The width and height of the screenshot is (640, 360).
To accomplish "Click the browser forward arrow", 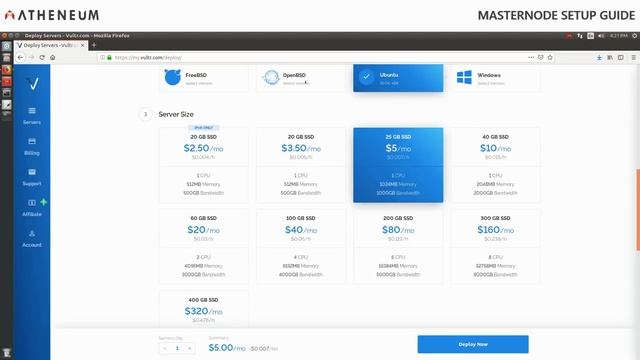I will [31, 58].
